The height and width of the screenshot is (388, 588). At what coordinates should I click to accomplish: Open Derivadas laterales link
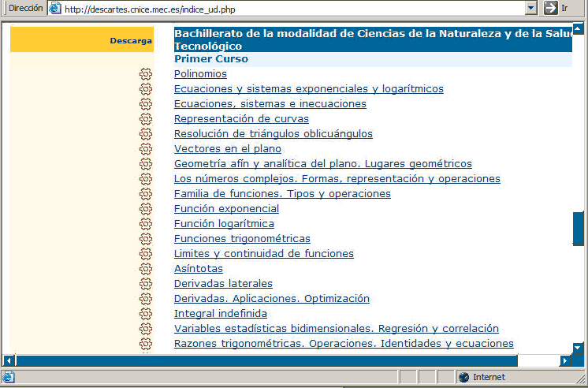(223, 284)
